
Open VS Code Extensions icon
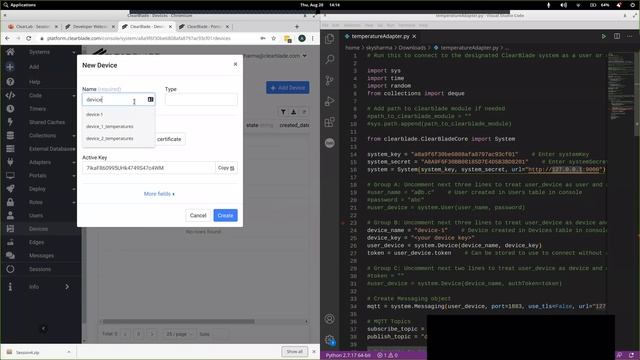329,122
